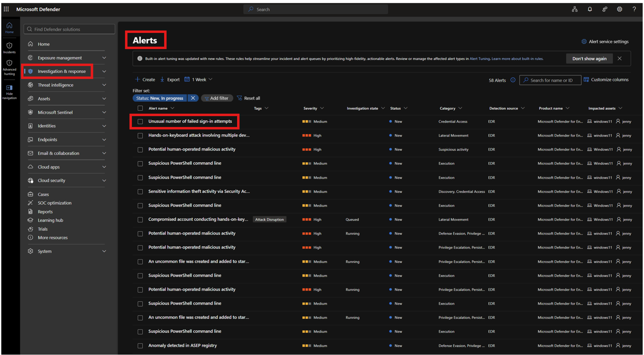Select Home in the navigation sidebar
Screen dimensions: 644x355
(x=44, y=44)
